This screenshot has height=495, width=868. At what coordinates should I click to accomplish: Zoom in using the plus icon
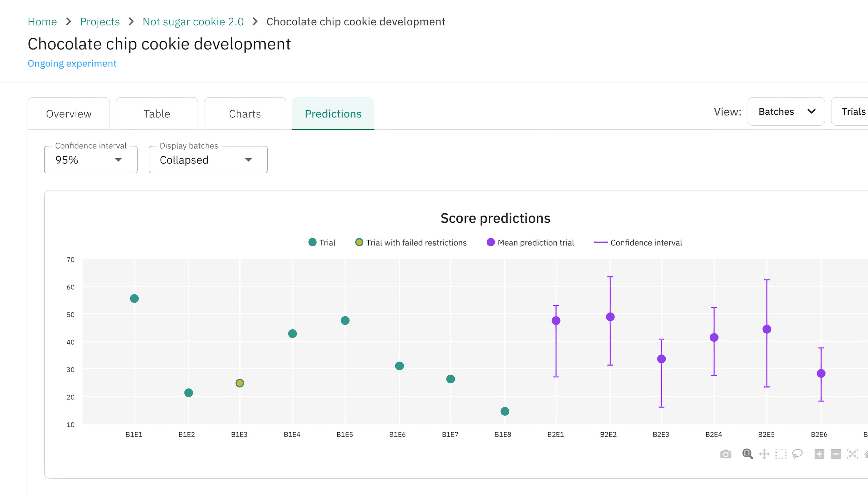pyautogui.click(x=819, y=454)
